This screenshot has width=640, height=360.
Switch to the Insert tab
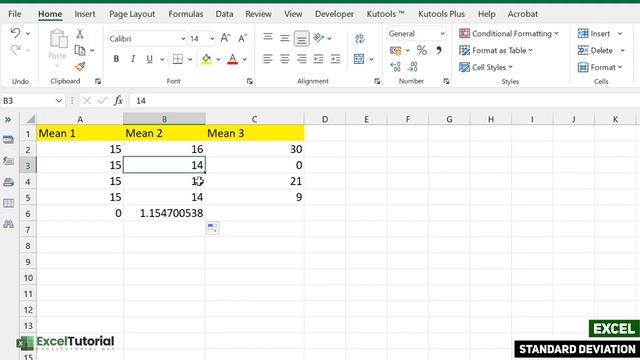85,14
